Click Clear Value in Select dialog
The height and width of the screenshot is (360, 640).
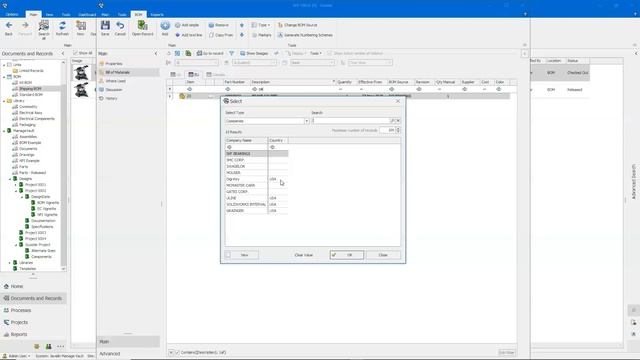click(x=303, y=255)
